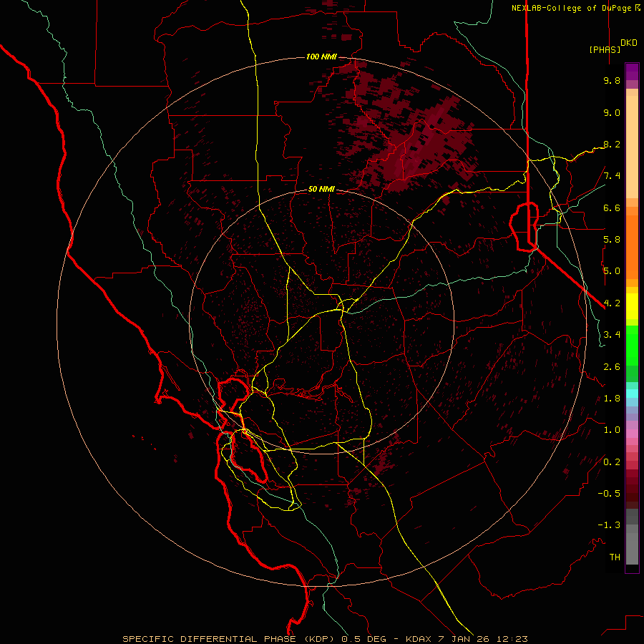The height and width of the screenshot is (644, 644).
Task: Click the DKD legend label
Action: [x=629, y=43]
